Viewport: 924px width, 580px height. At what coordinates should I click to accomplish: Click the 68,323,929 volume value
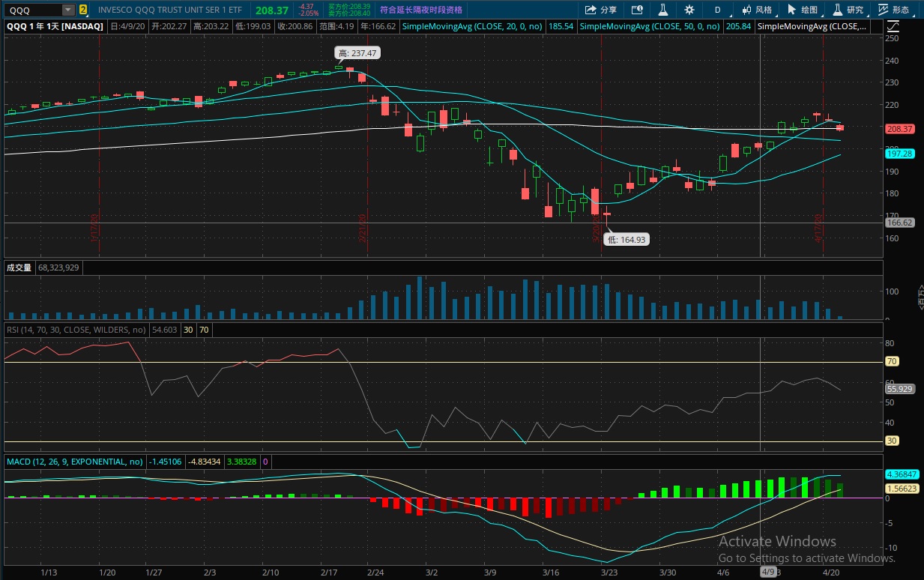pos(59,267)
